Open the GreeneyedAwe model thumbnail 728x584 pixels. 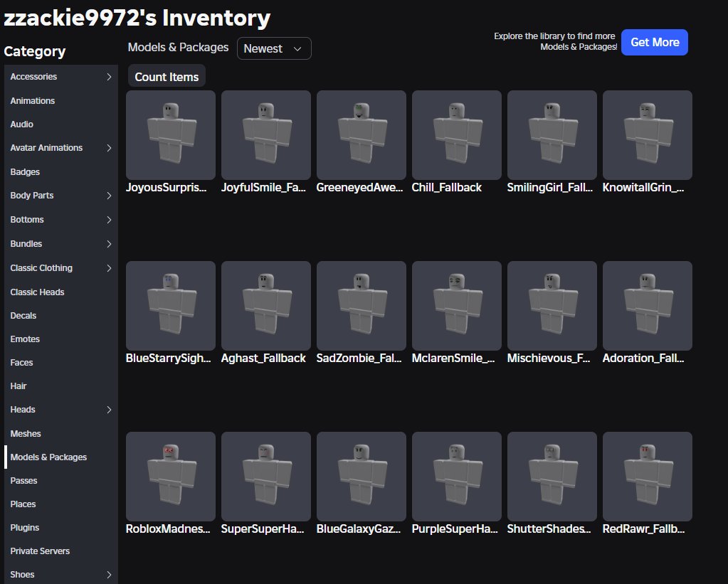[x=362, y=135]
